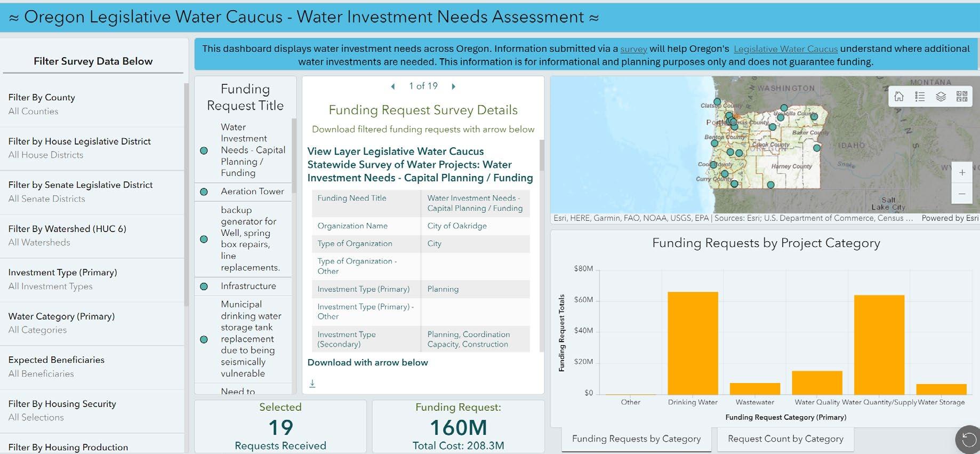The width and height of the screenshot is (980, 454).
Task: Go to next funding request record
Action: coord(454,86)
